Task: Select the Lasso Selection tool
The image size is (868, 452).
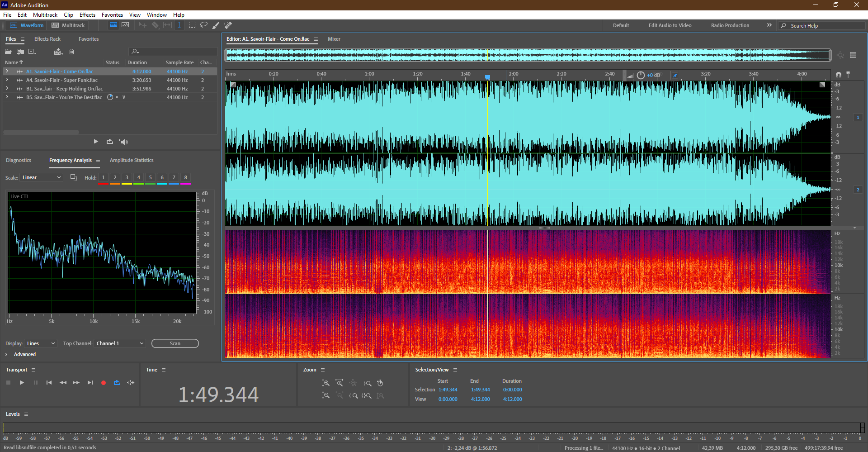Action: 204,25
